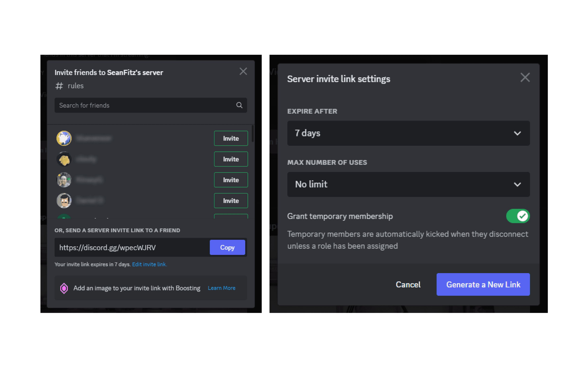Click 'OR, SEND A SERVER INVITE LINK' heading

pos(117,230)
